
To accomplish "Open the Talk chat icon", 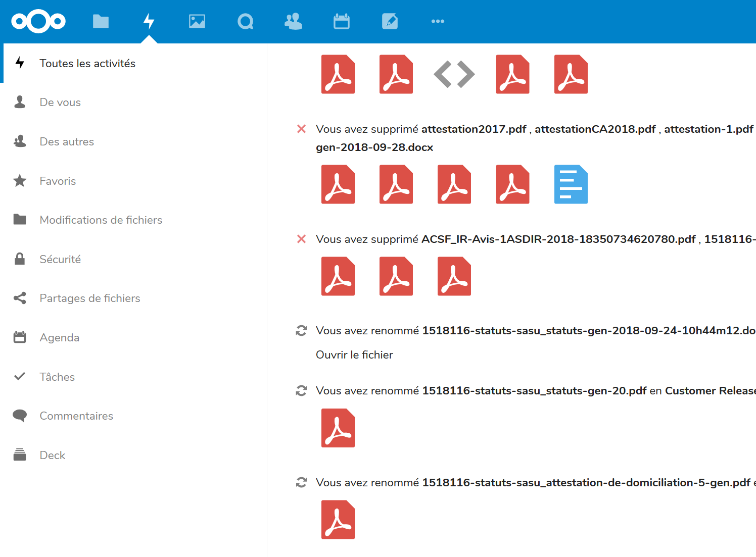I will 246,21.
